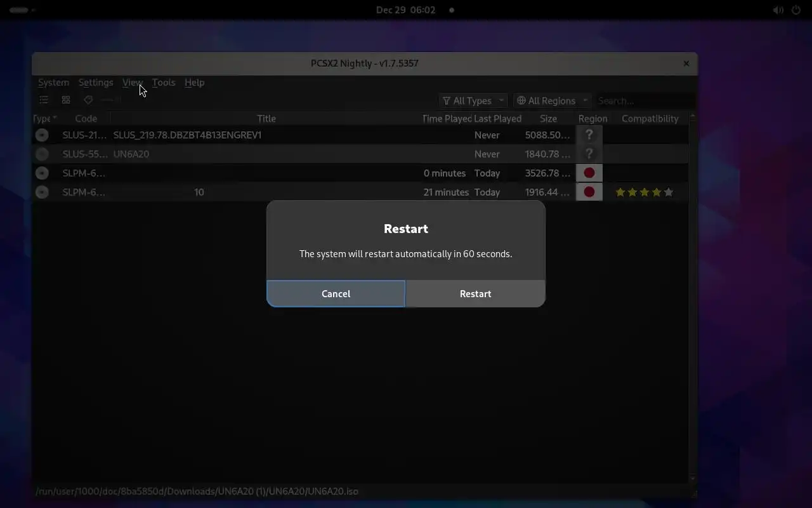The height and width of the screenshot is (508, 812).
Task: Open the Settings menu
Action: 96,83
